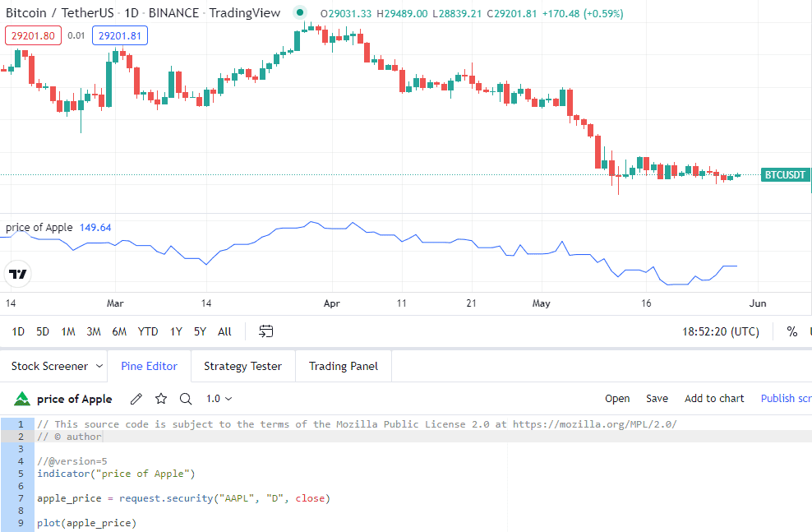Open the script version 1.0 dropdown
The image size is (812, 532).
pyautogui.click(x=219, y=398)
